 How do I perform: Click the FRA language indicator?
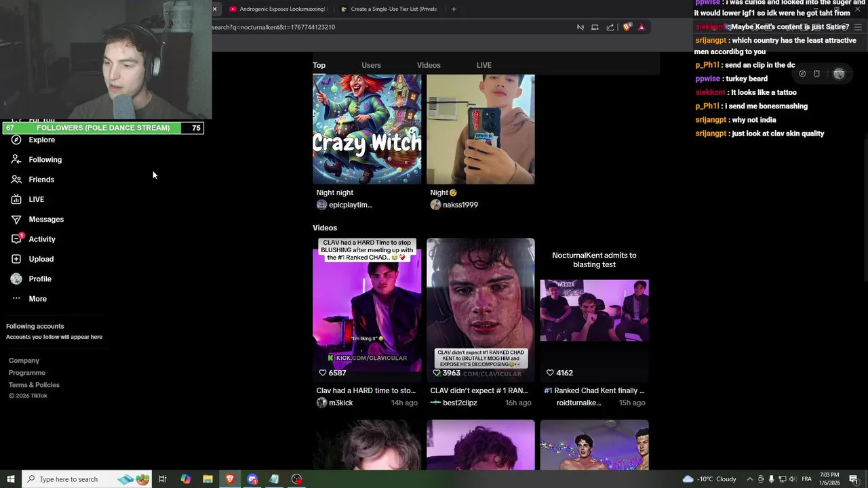click(x=807, y=479)
